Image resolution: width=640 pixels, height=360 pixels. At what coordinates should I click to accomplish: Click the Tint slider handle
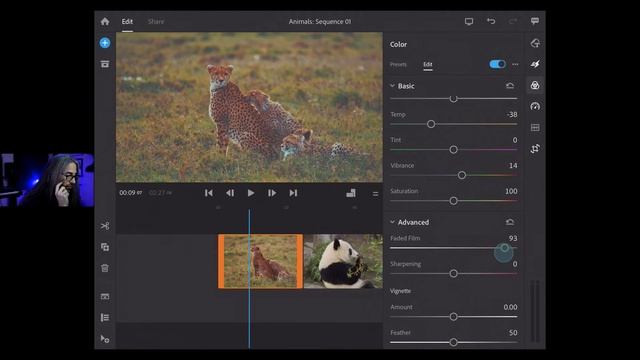(x=453, y=150)
